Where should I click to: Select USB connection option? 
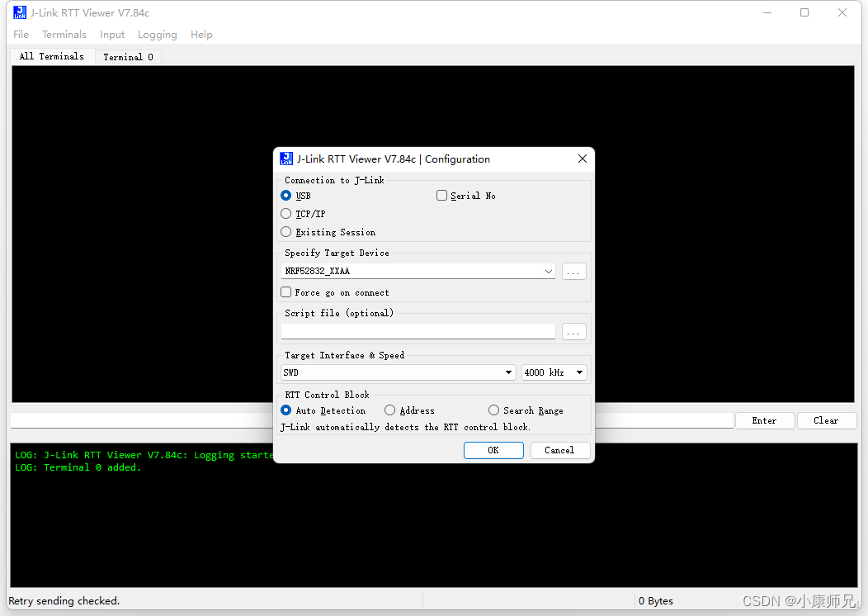[x=286, y=196]
